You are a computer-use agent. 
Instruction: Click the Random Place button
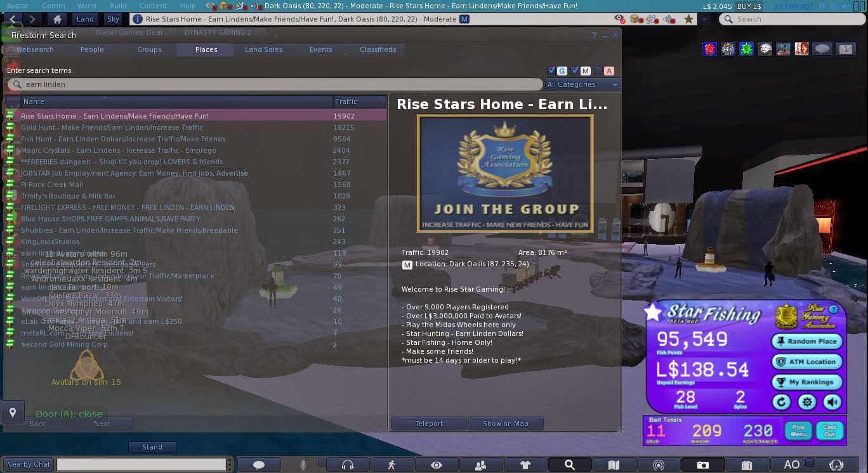click(807, 341)
